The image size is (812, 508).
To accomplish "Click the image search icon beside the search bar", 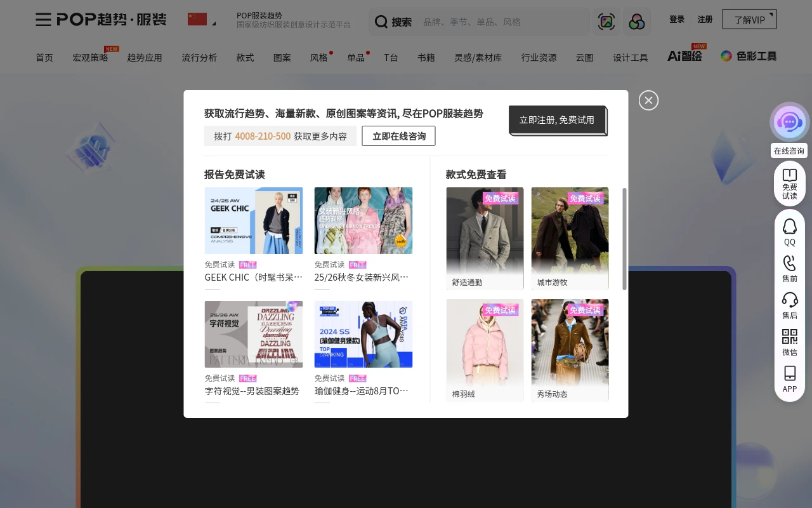I will 606,21.
